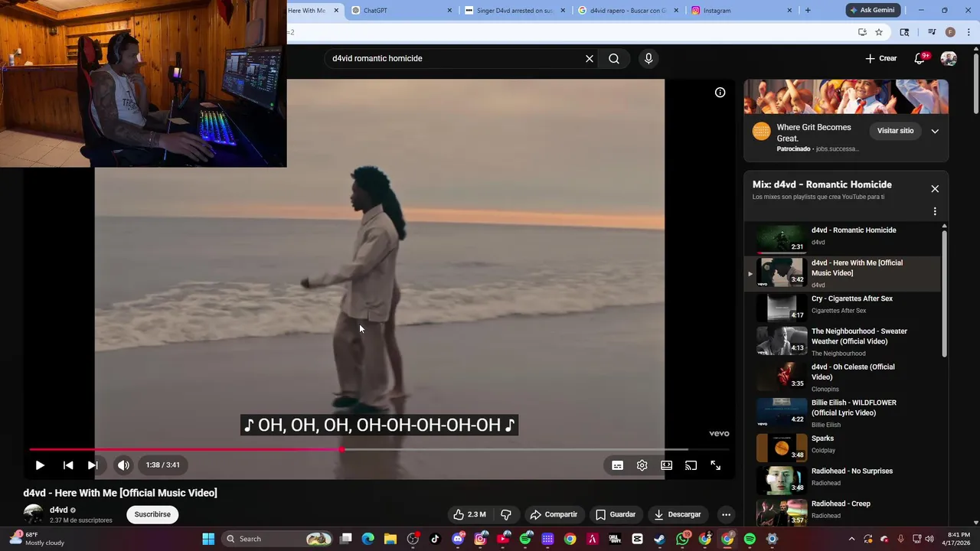
Task: Open WhatsApp from taskbar
Action: pyautogui.click(x=682, y=539)
